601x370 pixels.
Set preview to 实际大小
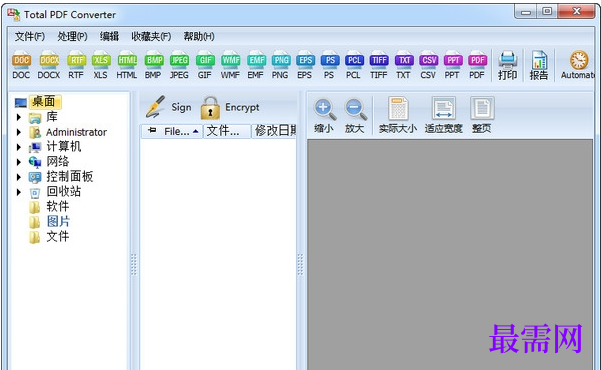coord(398,115)
